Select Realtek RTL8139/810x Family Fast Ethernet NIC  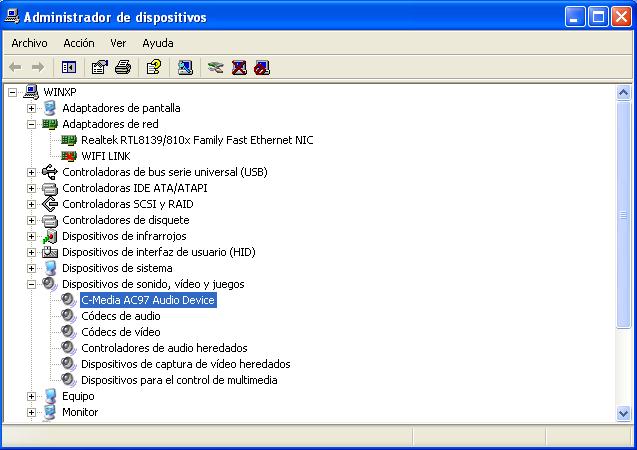point(197,140)
